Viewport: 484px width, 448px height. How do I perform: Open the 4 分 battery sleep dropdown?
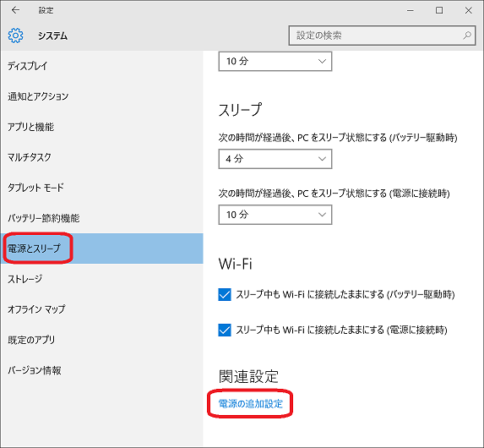click(x=275, y=159)
